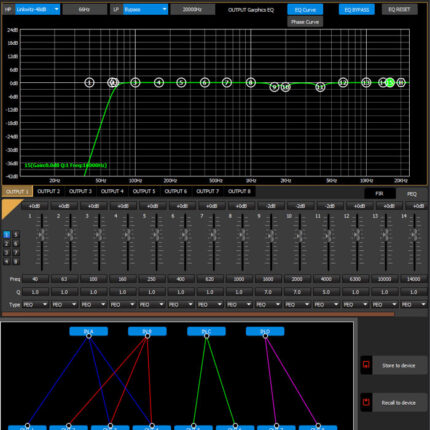Click the HP frequency field showing 66Hz
Image resolution: width=430 pixels, height=430 pixels.
[85, 9]
